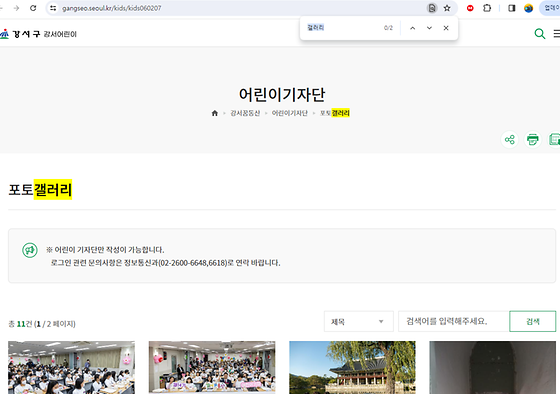Open the first classroom photo thumbnail
560x394 pixels.
71,368
